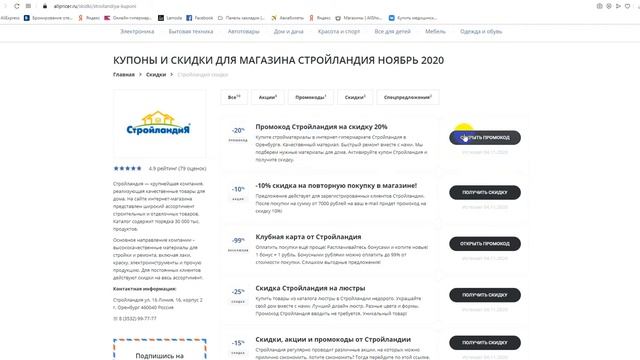Open the Бытовая техника category menu
The image size is (640, 360).
point(191,31)
